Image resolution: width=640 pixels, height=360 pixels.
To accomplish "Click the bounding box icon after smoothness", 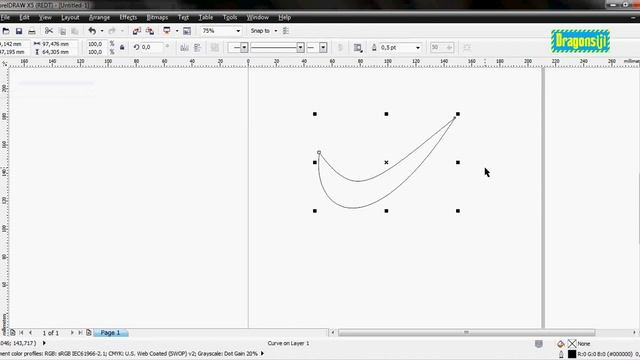I will (467, 48).
